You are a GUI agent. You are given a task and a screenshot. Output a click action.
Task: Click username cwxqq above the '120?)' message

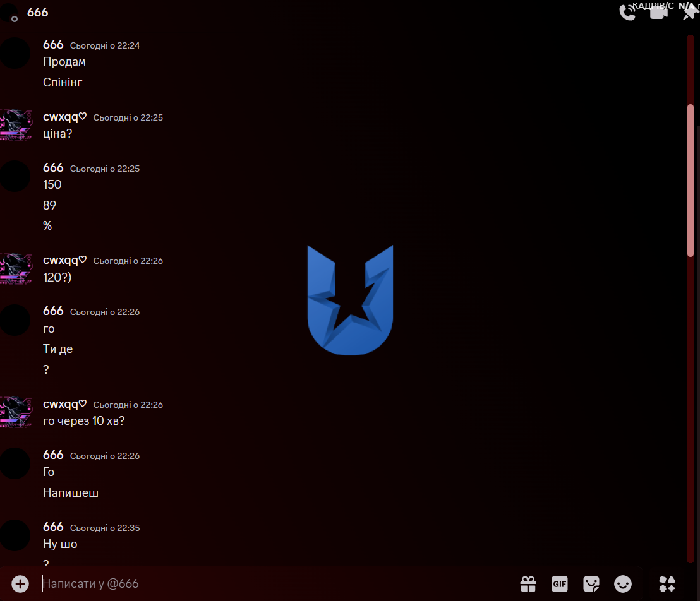[64, 260]
